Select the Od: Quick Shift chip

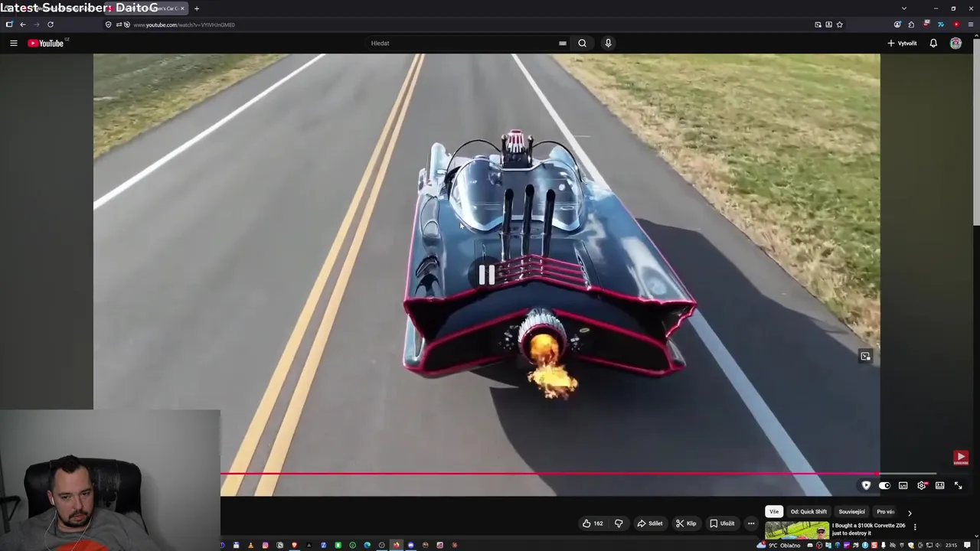(x=808, y=511)
